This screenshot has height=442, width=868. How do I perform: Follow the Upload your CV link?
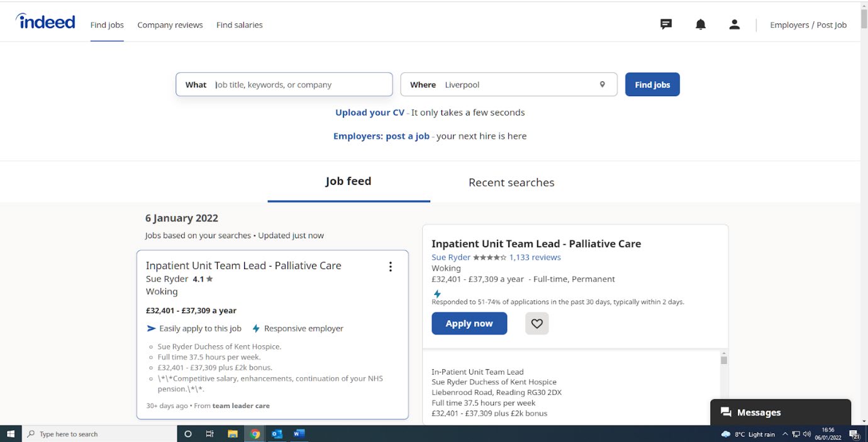pyautogui.click(x=370, y=113)
